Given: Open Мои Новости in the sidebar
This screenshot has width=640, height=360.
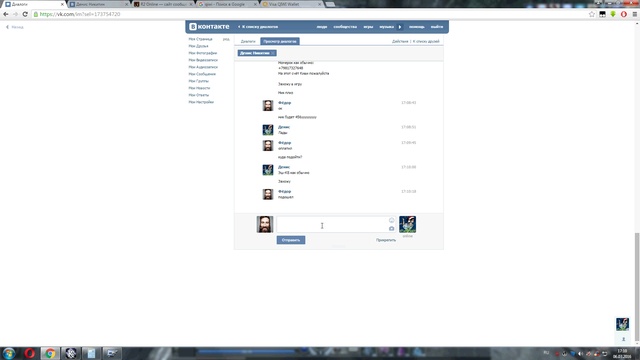Looking at the screenshot, I should point(199,88).
